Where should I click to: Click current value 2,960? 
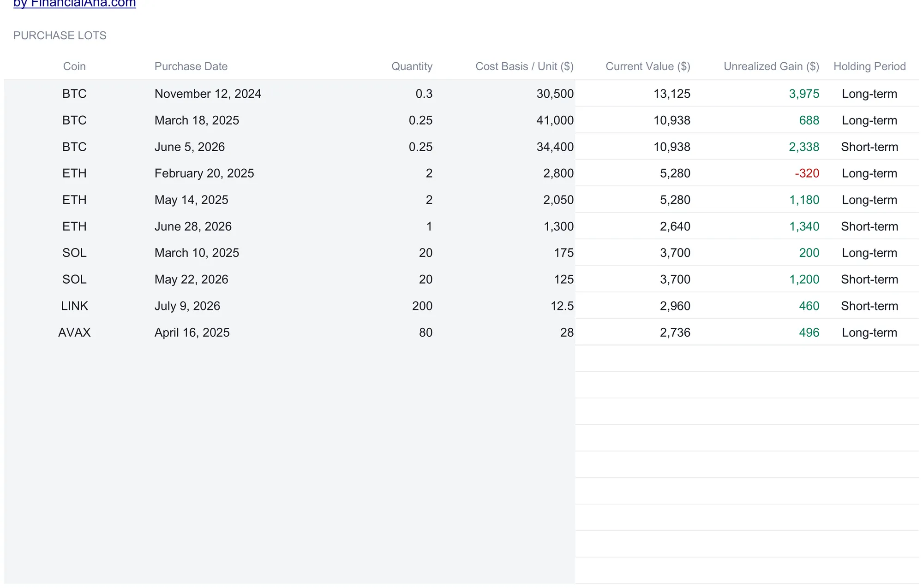click(675, 306)
